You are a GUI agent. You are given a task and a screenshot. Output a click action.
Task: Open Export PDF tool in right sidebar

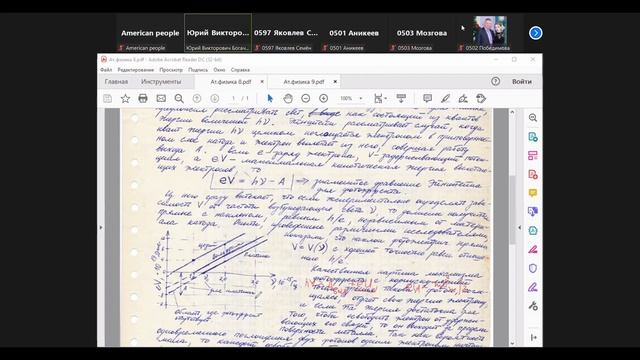tap(533, 137)
